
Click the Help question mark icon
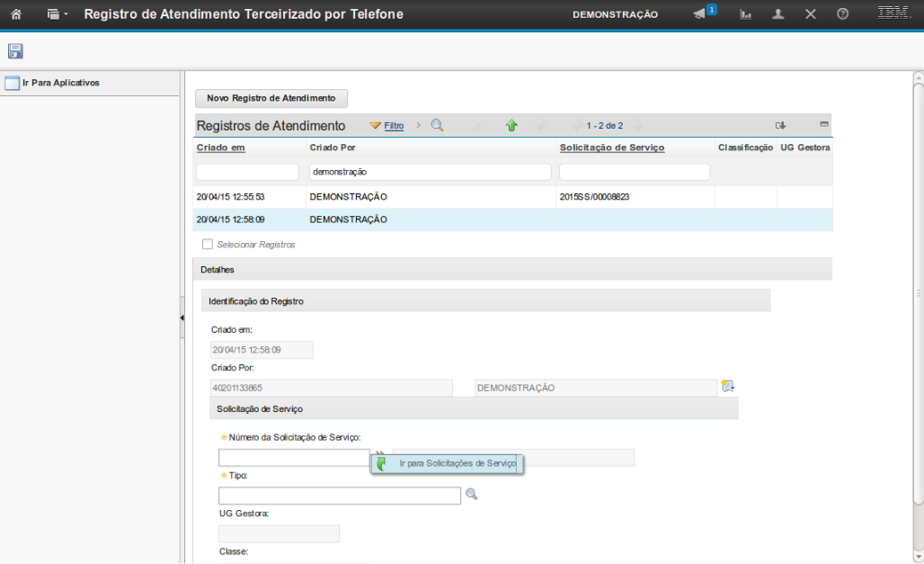click(842, 14)
